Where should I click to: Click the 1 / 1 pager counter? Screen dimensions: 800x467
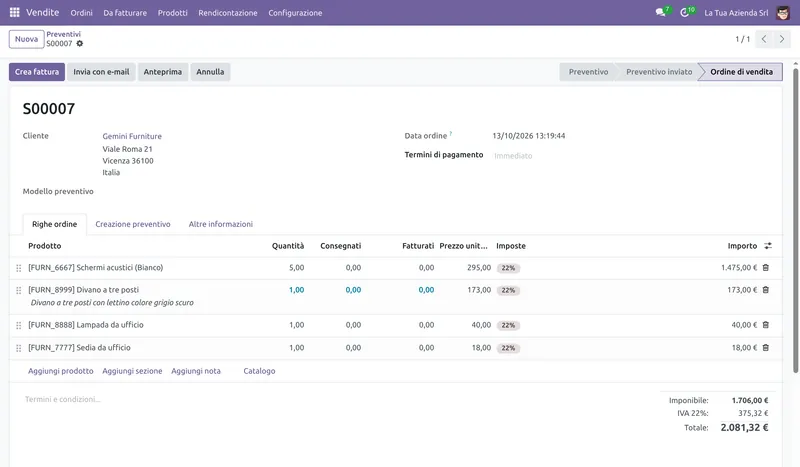pos(742,39)
